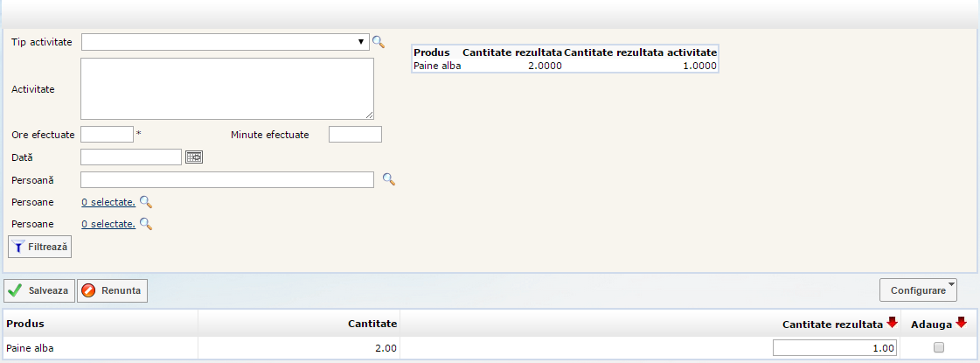
Task: Click the Salveaza button
Action: [39, 290]
